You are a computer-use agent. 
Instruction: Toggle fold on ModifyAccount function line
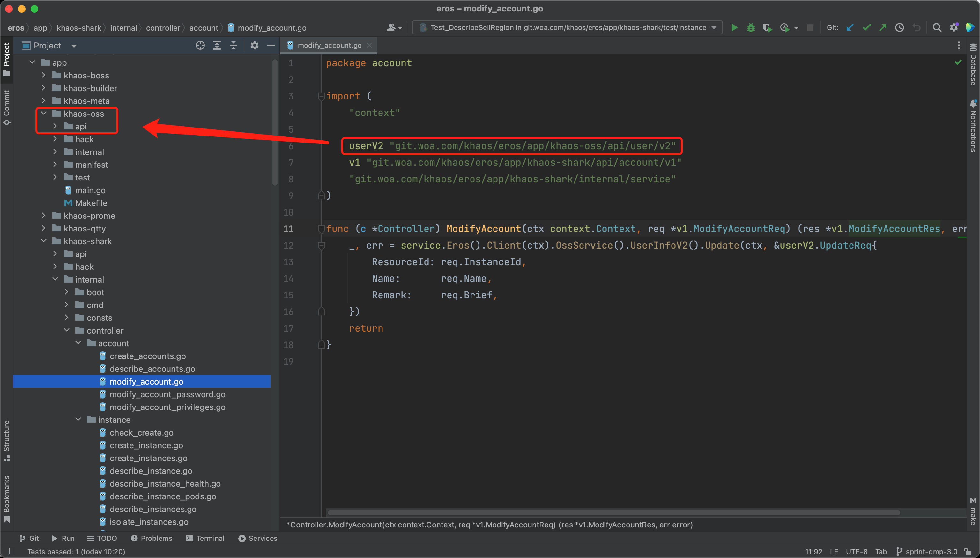coord(321,229)
